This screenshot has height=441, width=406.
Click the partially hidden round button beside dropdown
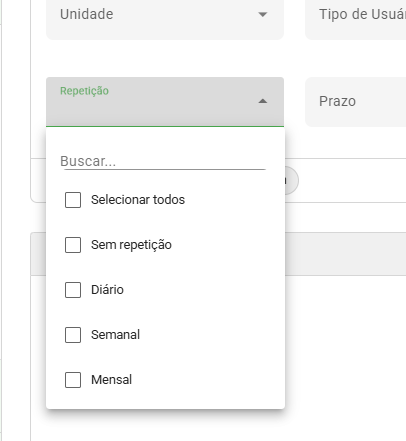pyautogui.click(x=292, y=181)
